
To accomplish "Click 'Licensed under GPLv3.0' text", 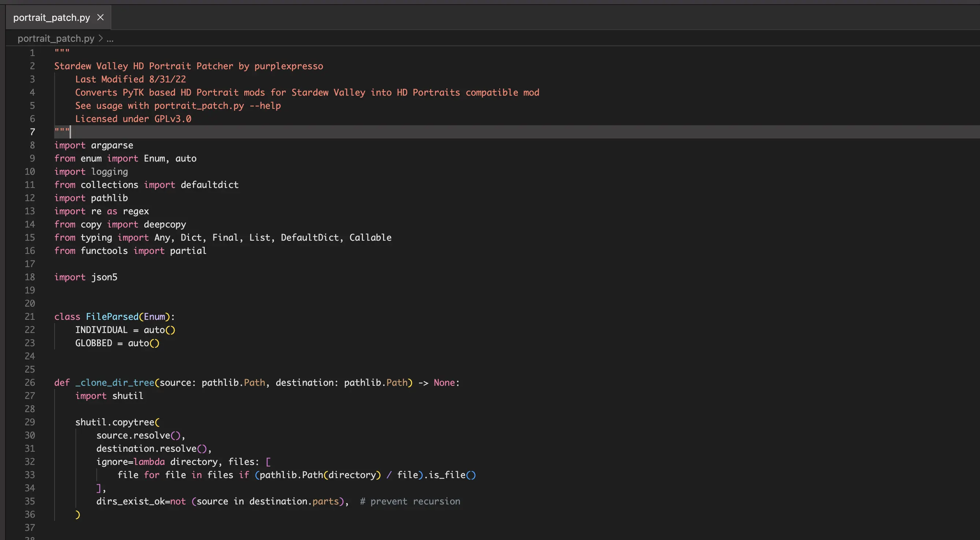I will pos(133,119).
